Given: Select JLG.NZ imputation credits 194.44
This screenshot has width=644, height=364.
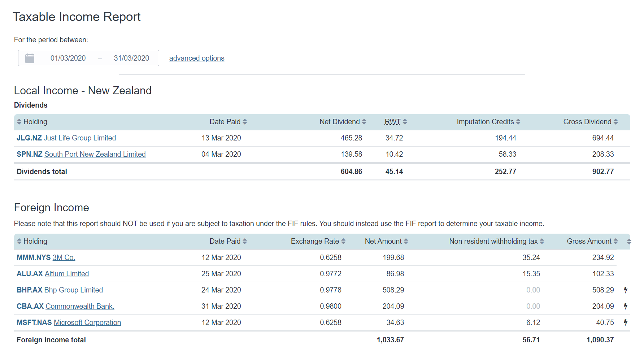Looking at the screenshot, I should (505, 138).
